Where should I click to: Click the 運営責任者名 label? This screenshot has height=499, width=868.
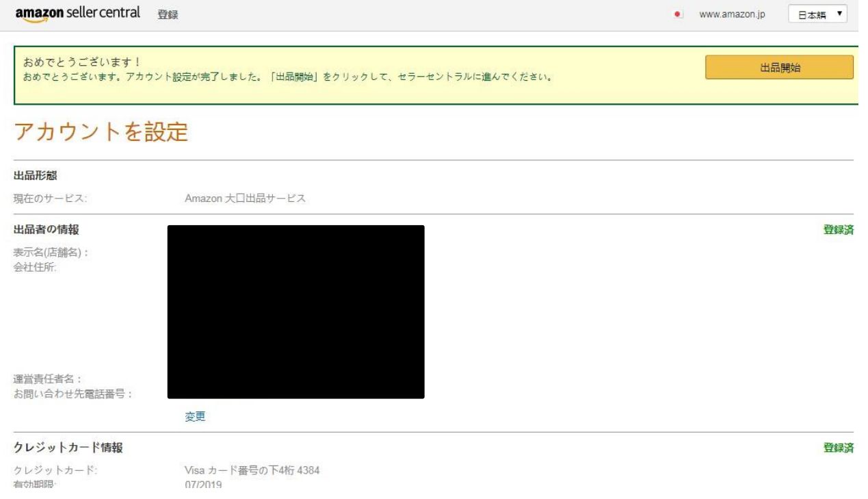tap(48, 379)
